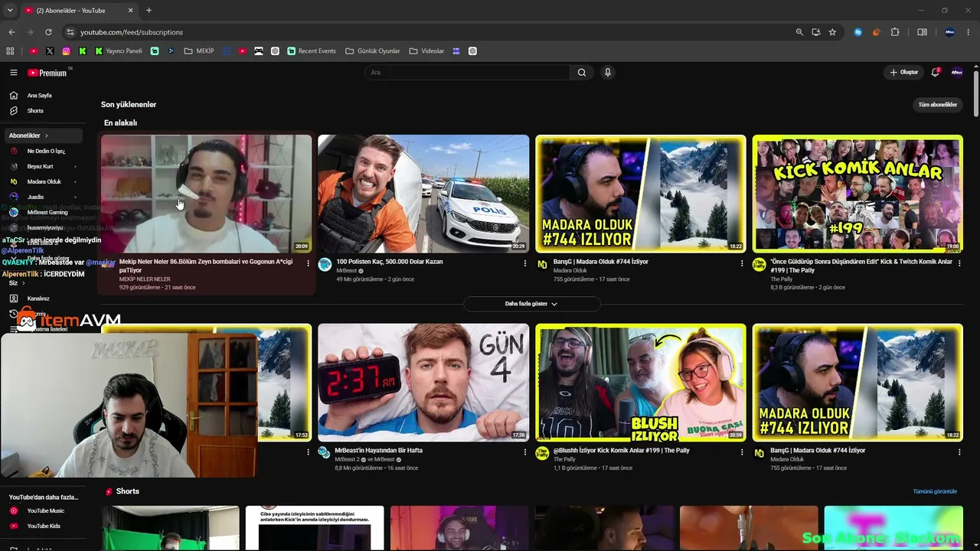Open site information icon in address bar
Image resolution: width=980 pixels, height=551 pixels.
(70, 32)
